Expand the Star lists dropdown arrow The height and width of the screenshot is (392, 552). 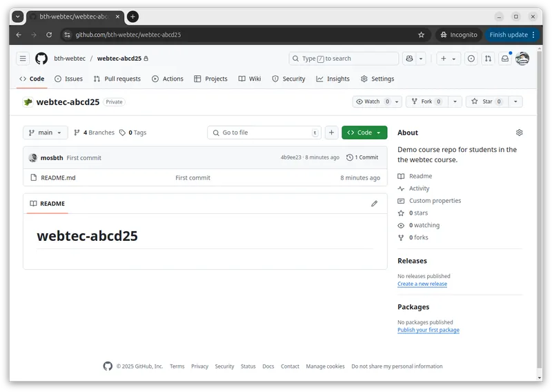(515, 101)
